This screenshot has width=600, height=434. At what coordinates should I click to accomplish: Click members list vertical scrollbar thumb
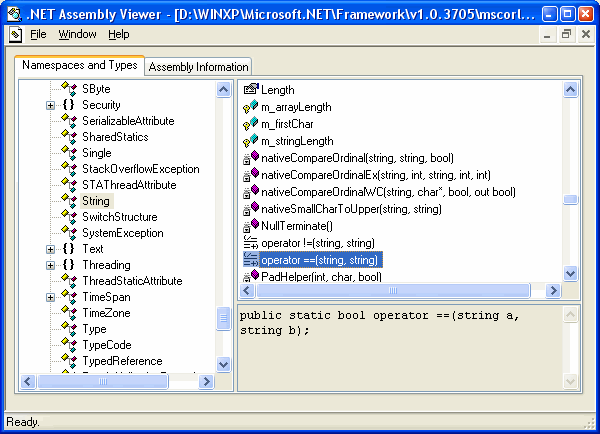click(570, 199)
